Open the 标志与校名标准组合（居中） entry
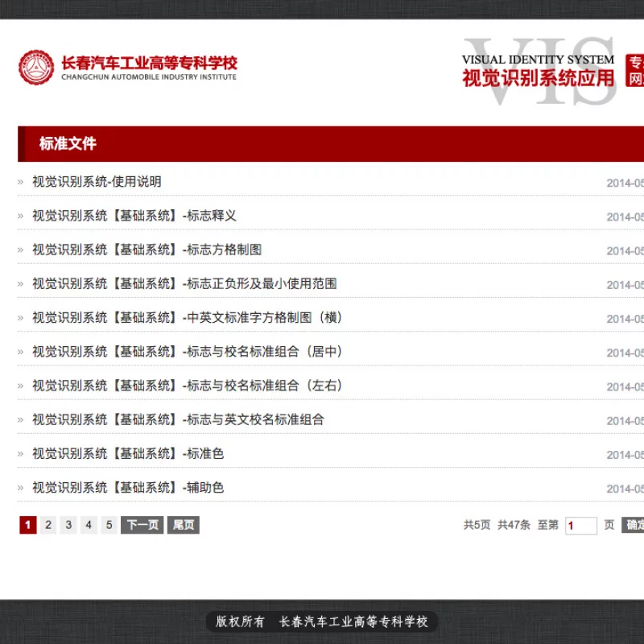The image size is (644, 644). click(189, 352)
